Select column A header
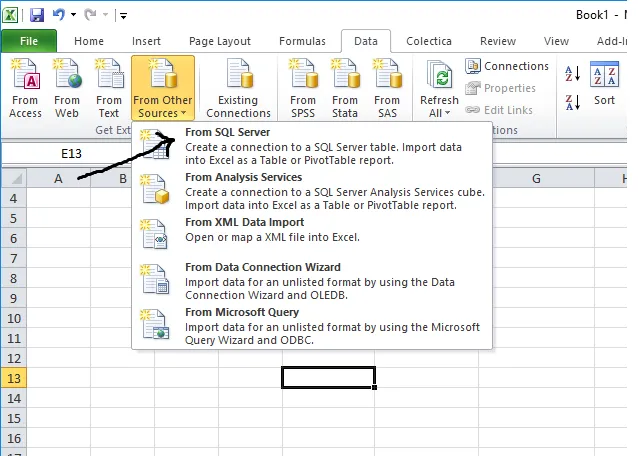The height and width of the screenshot is (456, 638). pyautogui.click(x=58, y=178)
